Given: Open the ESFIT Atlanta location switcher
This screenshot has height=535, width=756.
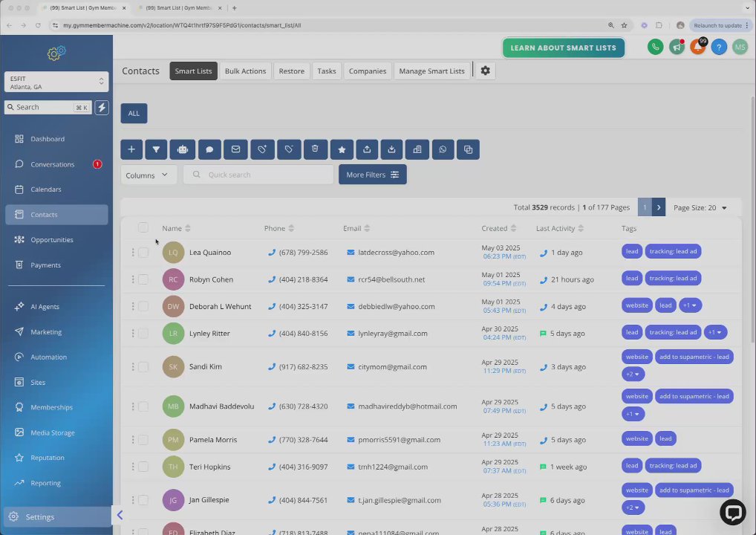Looking at the screenshot, I should coord(56,82).
